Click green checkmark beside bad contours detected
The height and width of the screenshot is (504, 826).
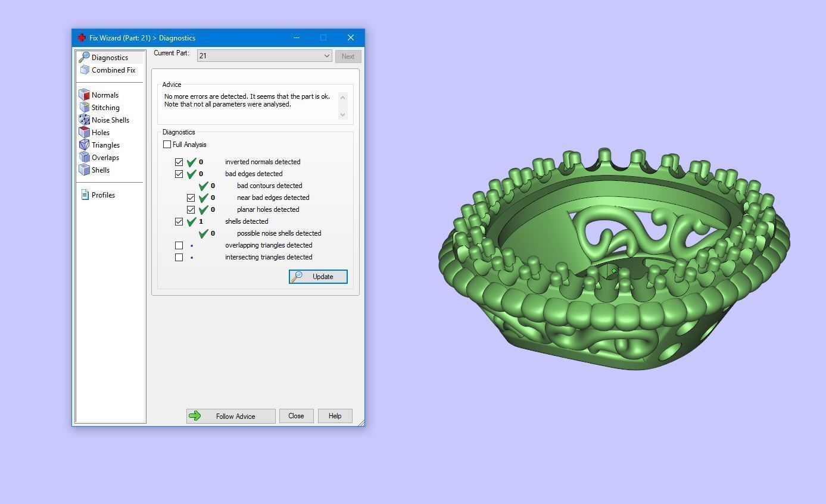coord(204,186)
